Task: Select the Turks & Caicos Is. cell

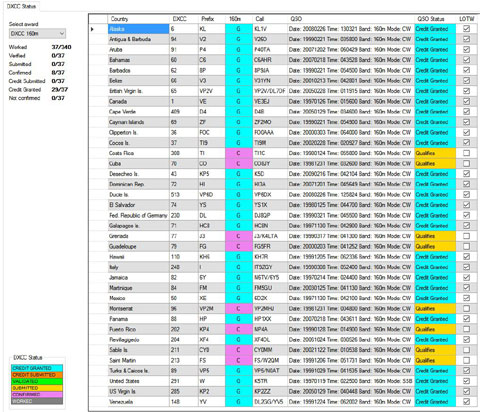Action: (139, 371)
